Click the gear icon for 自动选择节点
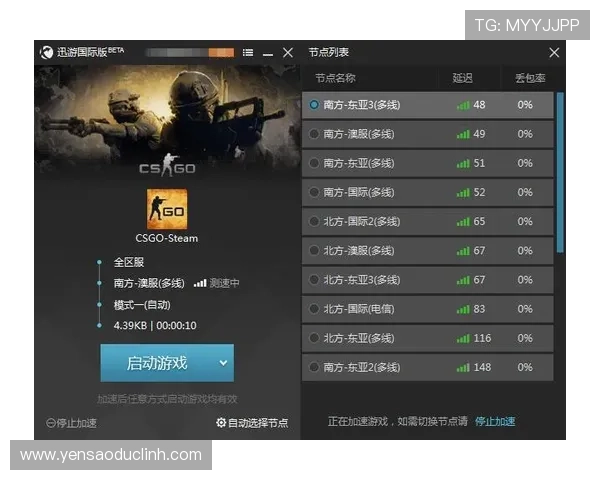The width and height of the screenshot is (600, 480). coord(221,423)
